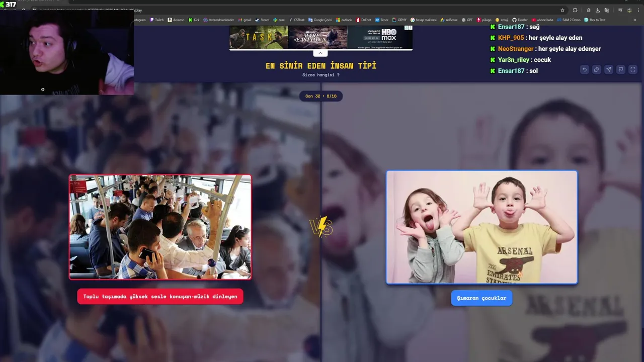
Task: Open the TASK poster in the ad
Action: [259, 37]
